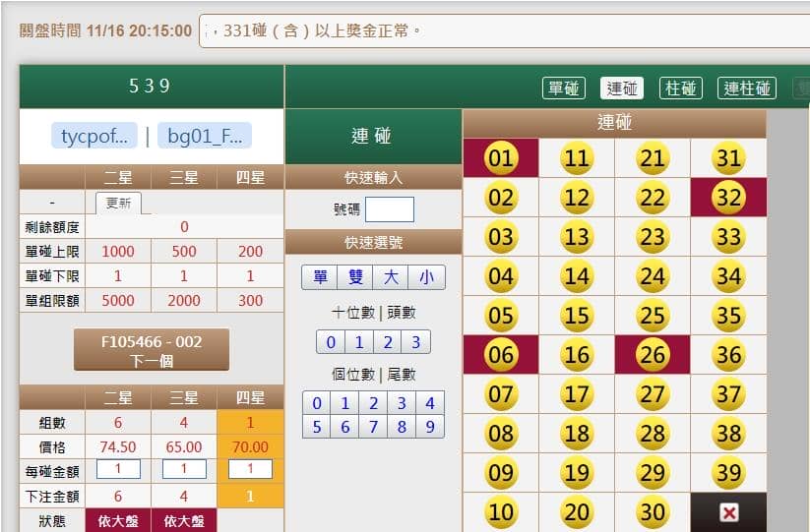Select number ball 30
This screenshot has width=810, height=532.
coord(652,512)
